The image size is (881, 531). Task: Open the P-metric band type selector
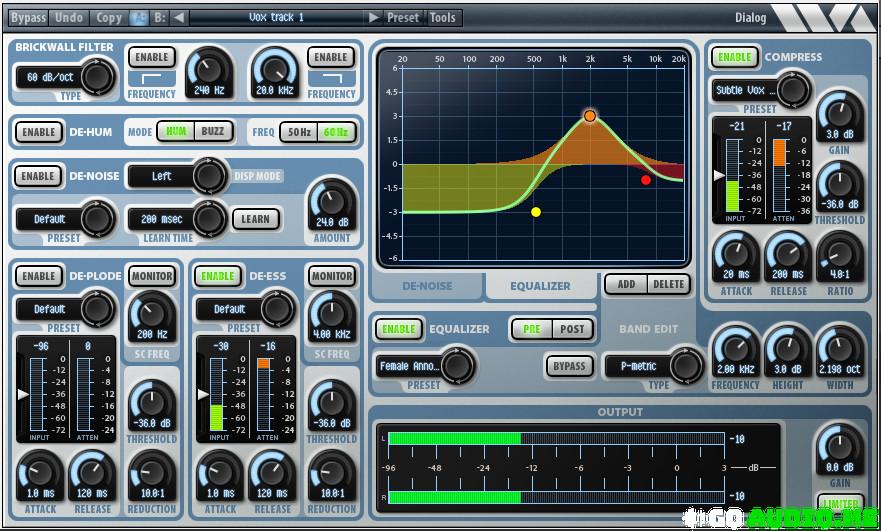click(654, 366)
